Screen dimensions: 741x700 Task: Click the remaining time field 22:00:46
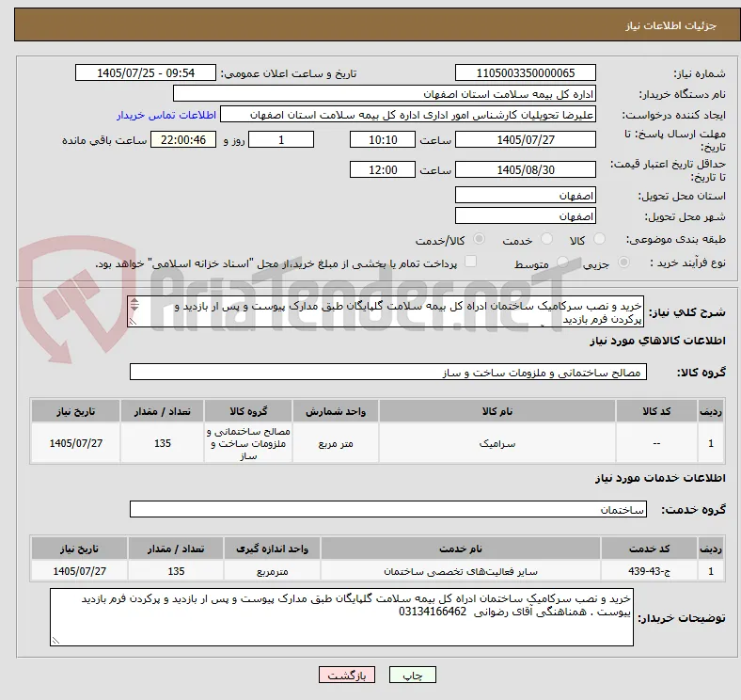pos(183,139)
